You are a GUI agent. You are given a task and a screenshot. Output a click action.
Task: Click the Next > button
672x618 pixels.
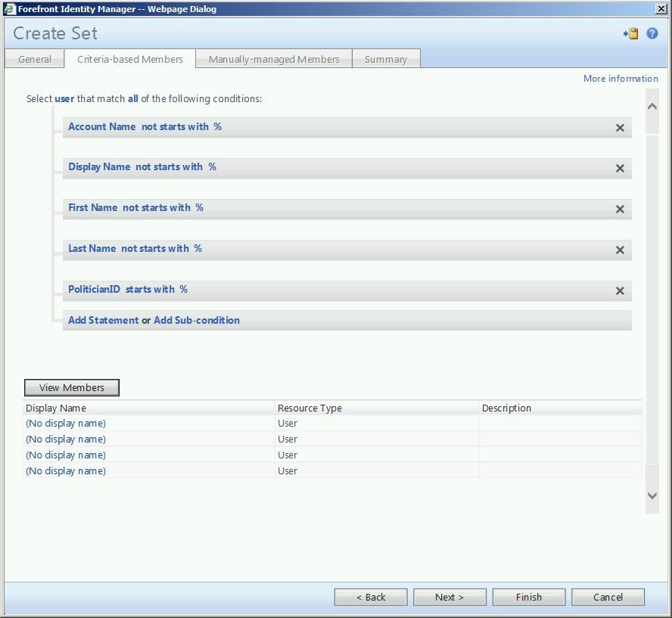[450, 597]
